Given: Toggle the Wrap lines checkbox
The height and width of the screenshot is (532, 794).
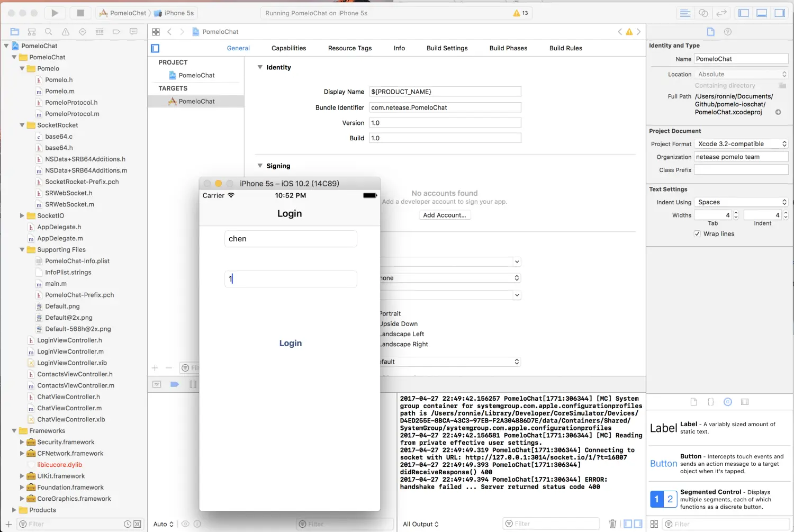Looking at the screenshot, I should point(697,233).
